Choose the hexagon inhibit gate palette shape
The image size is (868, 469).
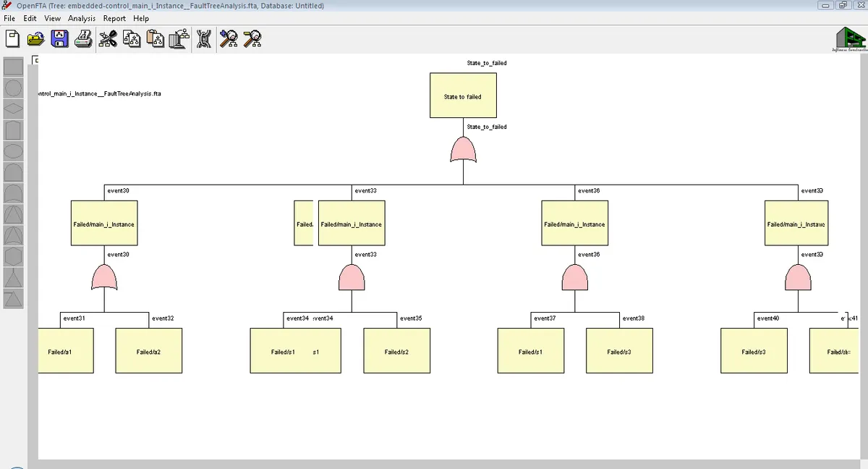tap(14, 256)
